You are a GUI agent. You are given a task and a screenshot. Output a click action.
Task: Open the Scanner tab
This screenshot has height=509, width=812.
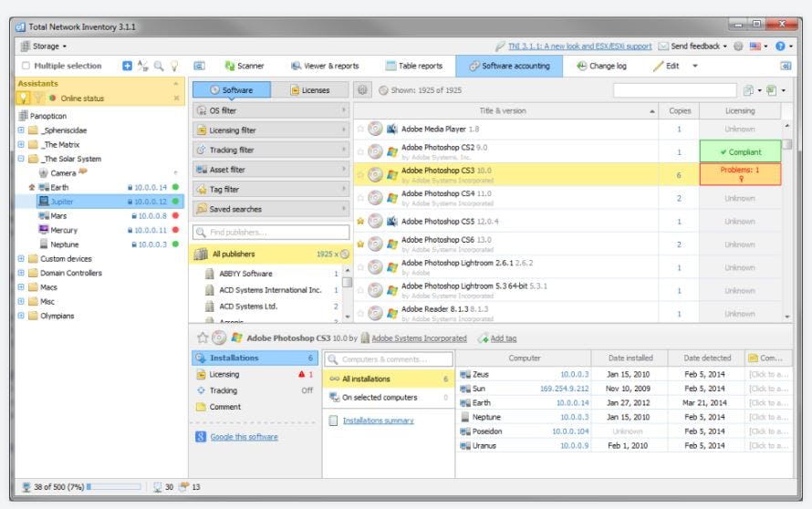[245, 66]
